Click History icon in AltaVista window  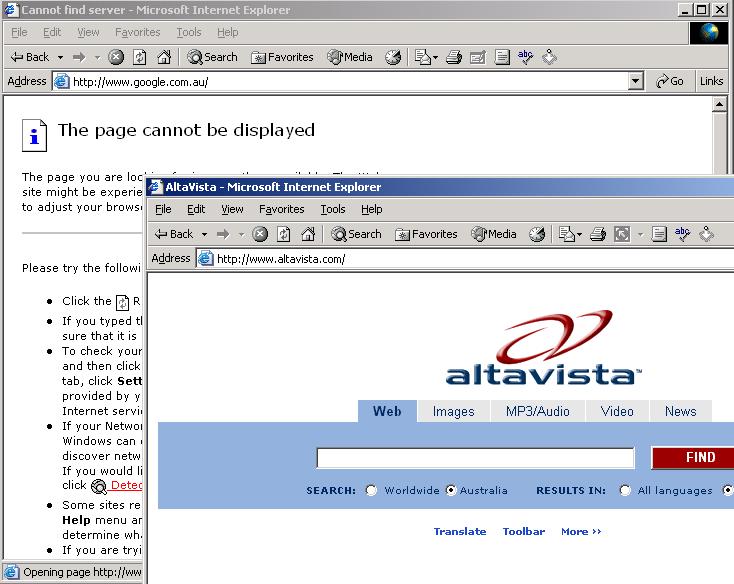click(x=537, y=234)
